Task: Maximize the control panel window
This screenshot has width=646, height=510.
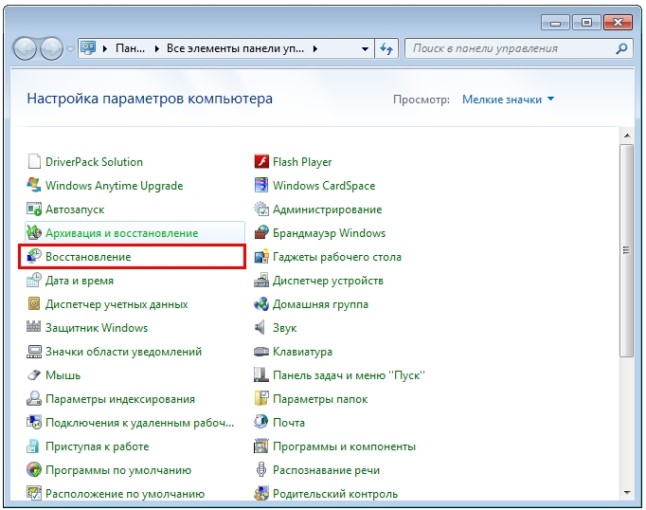Action: (587, 22)
